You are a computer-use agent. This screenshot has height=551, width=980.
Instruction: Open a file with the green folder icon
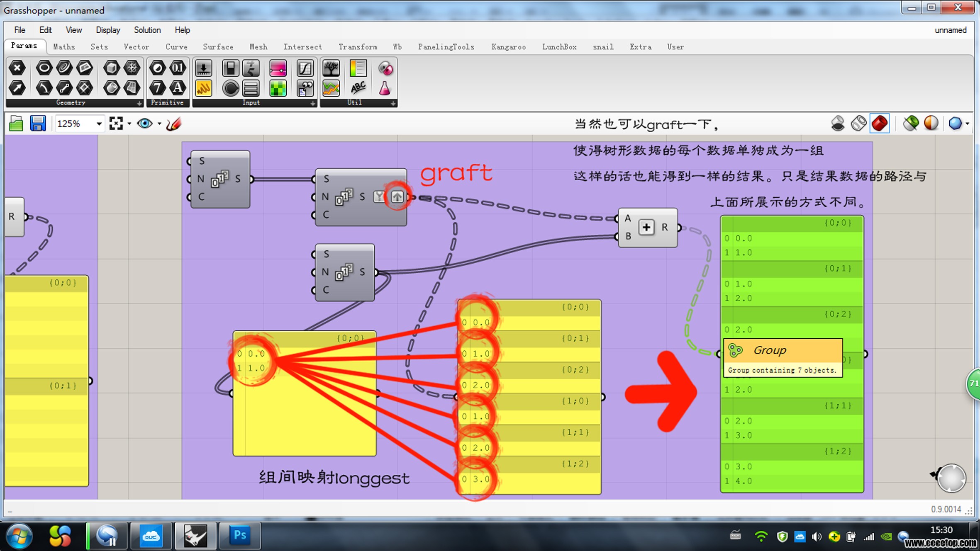tap(16, 124)
